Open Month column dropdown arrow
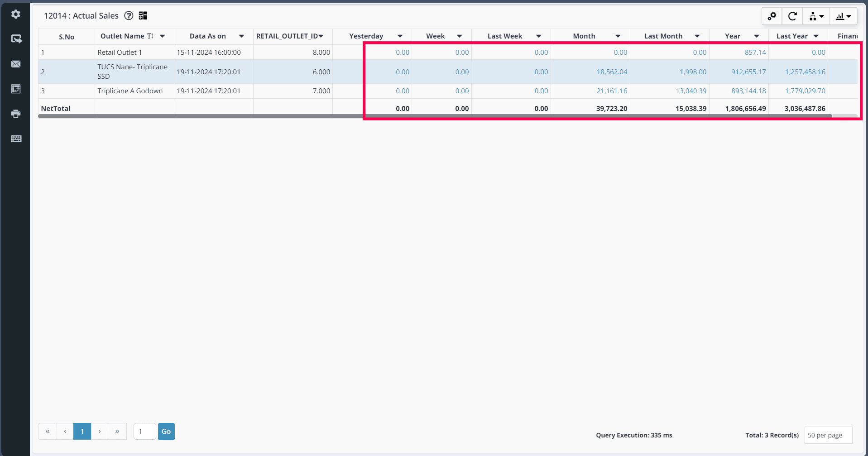The image size is (868, 456). [618, 36]
